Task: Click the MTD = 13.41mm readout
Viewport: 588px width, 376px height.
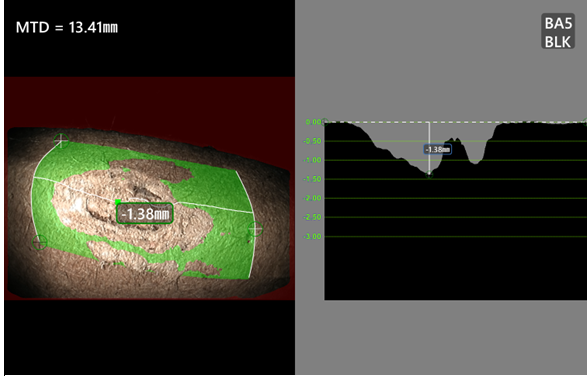Action: 67,27
